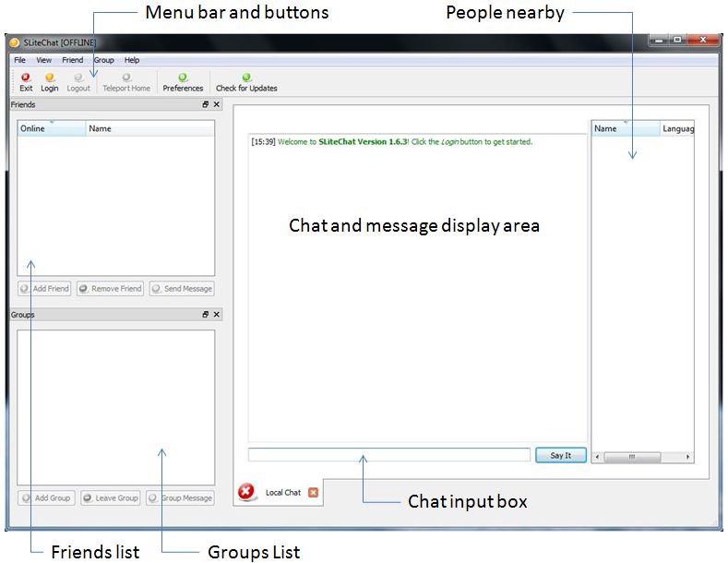The width and height of the screenshot is (728, 563).
Task: Click the Login toolbar icon
Action: click(x=49, y=78)
